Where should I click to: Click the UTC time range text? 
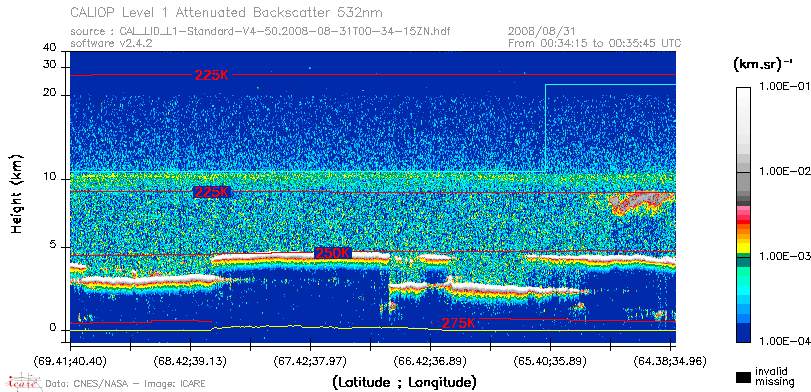(595, 43)
